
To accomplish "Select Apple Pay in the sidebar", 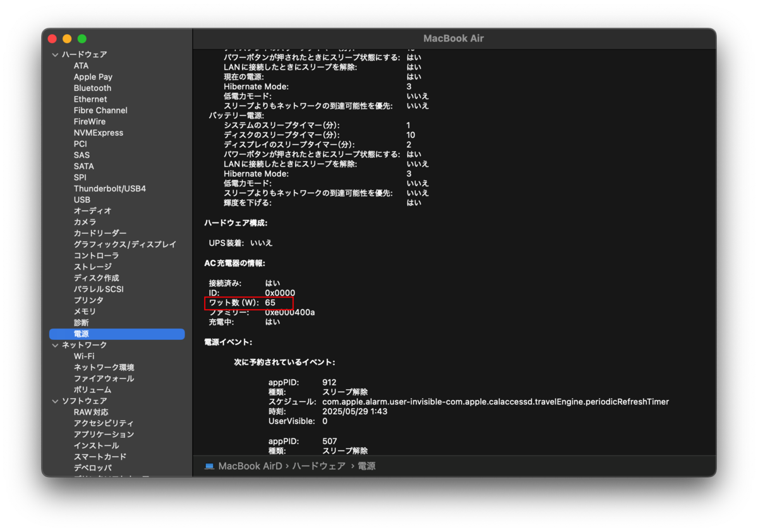I will click(x=93, y=77).
